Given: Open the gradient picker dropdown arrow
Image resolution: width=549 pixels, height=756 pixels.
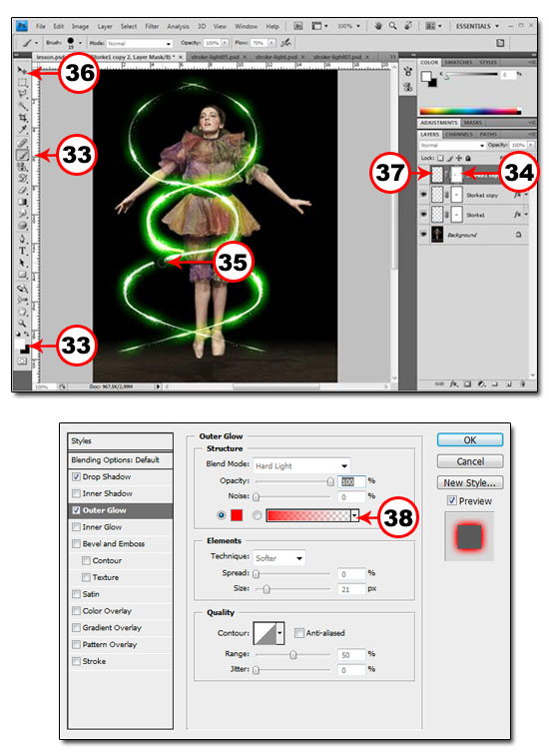Looking at the screenshot, I should (x=354, y=515).
